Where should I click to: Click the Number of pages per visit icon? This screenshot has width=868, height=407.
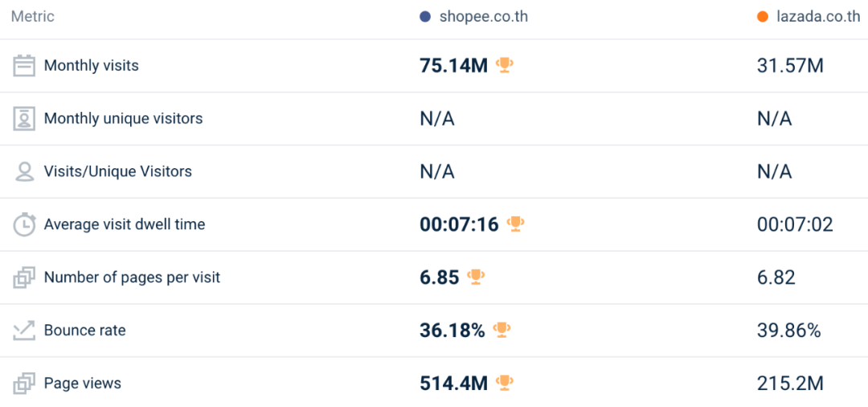click(25, 277)
